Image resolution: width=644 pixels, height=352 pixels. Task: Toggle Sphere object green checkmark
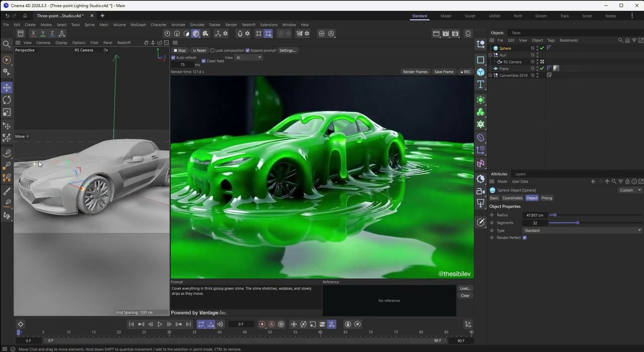(x=542, y=48)
